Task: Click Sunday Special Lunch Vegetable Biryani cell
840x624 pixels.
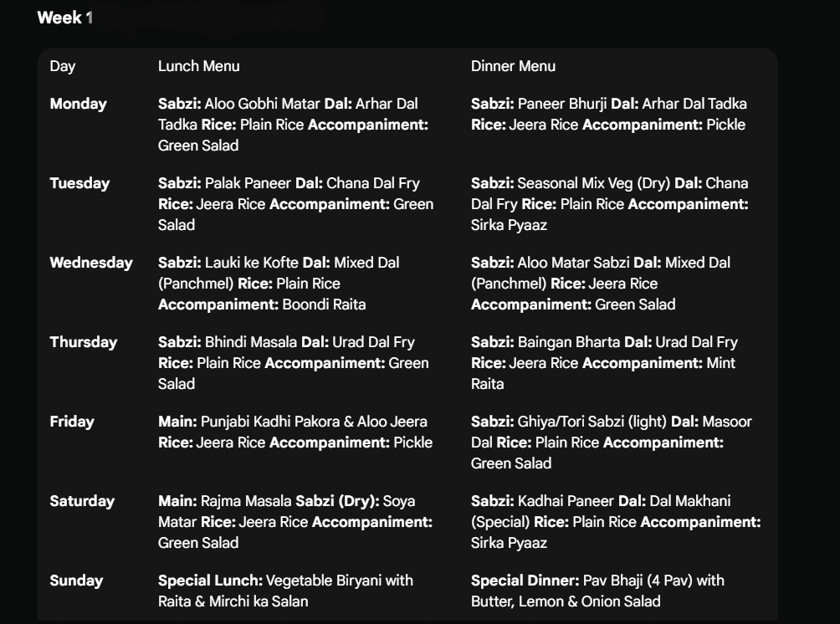Action: click(285, 591)
